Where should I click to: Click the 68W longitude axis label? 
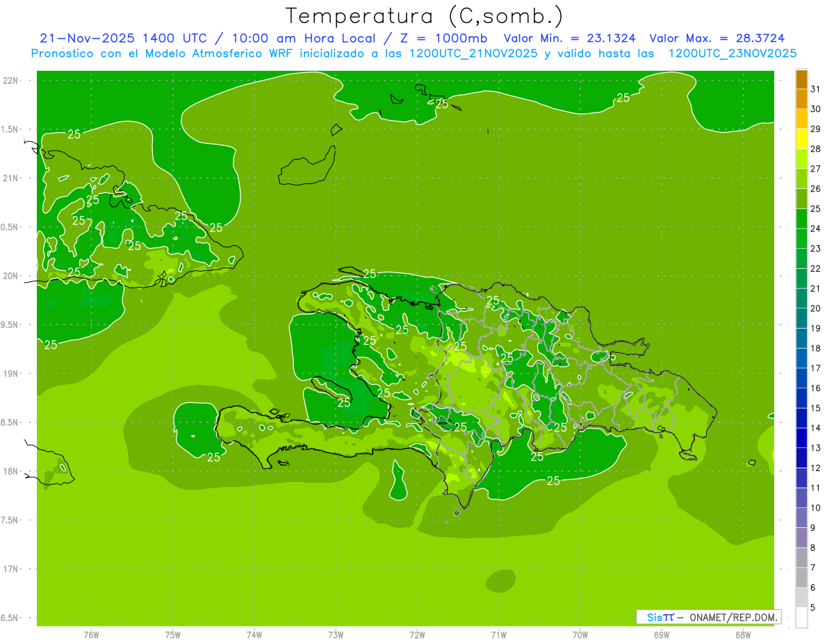743,635
